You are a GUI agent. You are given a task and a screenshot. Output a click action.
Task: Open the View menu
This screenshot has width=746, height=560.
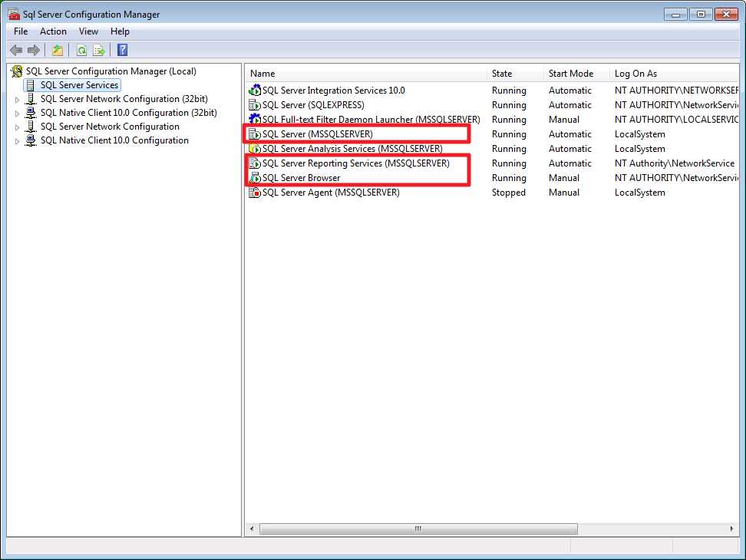click(88, 31)
